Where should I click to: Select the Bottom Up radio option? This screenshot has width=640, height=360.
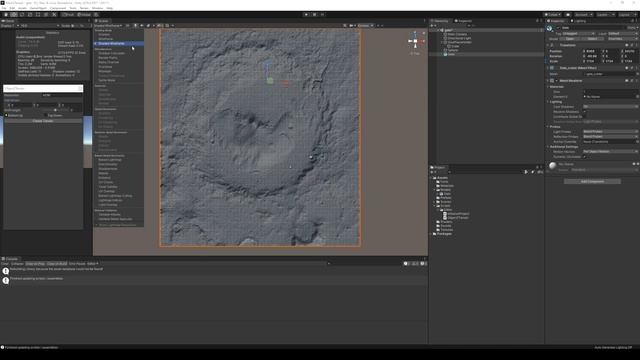click(x=14, y=116)
